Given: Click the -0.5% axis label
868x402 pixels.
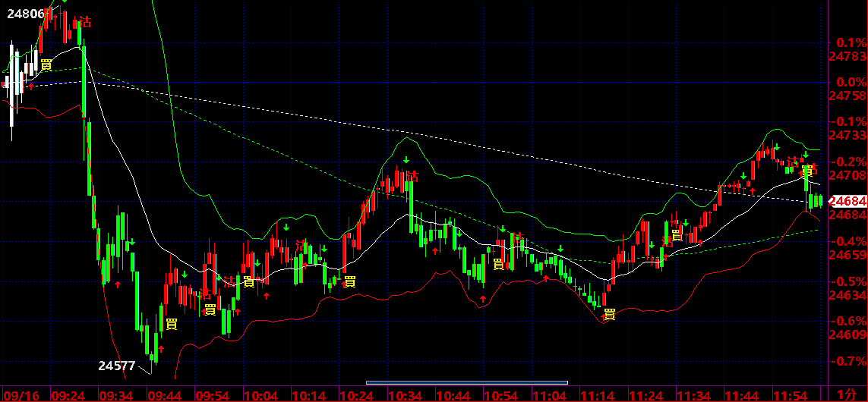Looking at the screenshot, I should tap(850, 281).
